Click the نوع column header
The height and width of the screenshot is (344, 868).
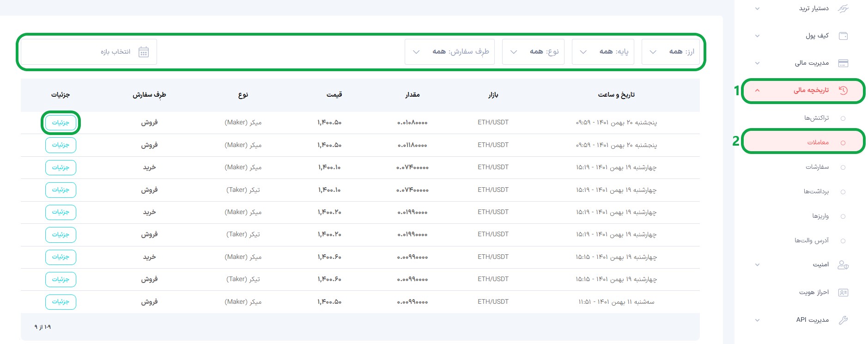click(243, 95)
